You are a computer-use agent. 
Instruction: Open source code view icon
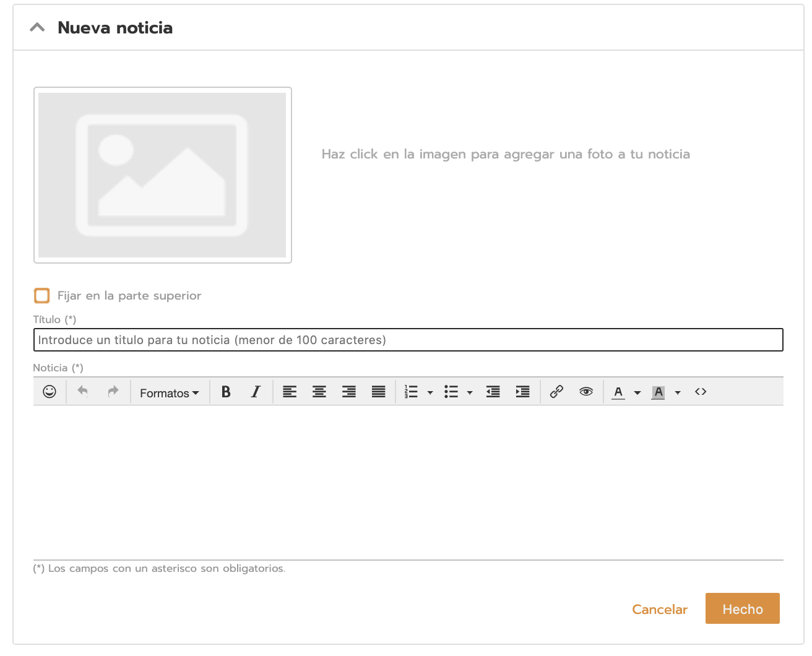(701, 392)
